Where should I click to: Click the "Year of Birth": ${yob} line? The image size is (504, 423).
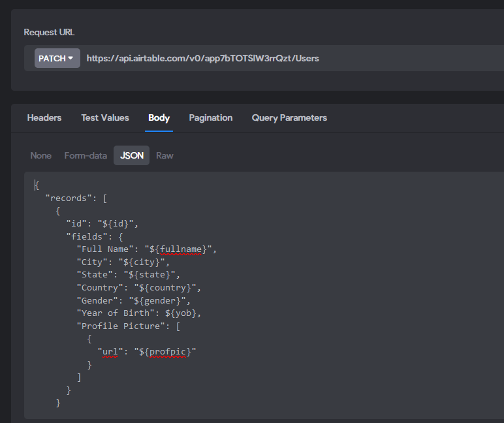[139, 313]
